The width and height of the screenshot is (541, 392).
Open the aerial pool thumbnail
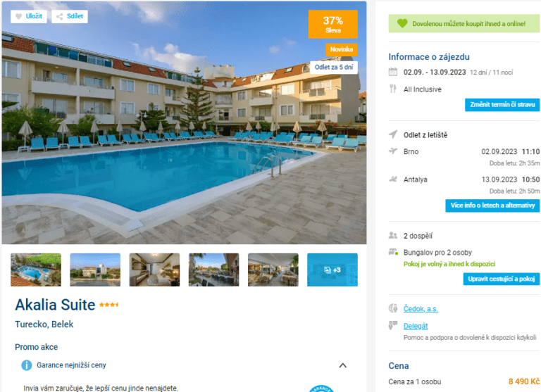click(36, 270)
